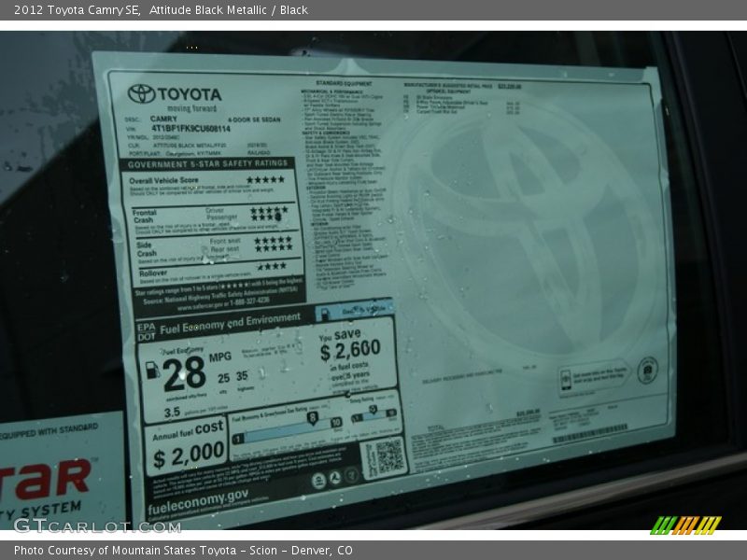Click the Smog Rating scale bar
Screen dimensions: 747x560
pyautogui.click(x=373, y=415)
